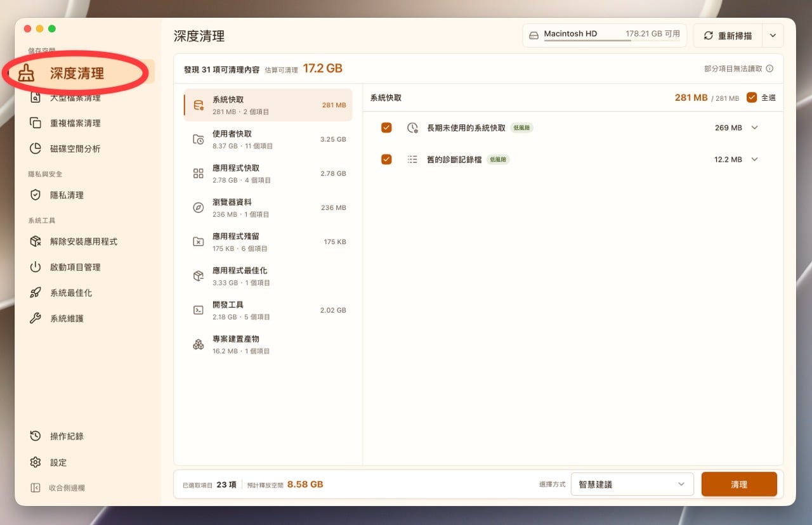Open 操作紀錄 via the history clock icon
The image size is (812, 525).
point(36,436)
